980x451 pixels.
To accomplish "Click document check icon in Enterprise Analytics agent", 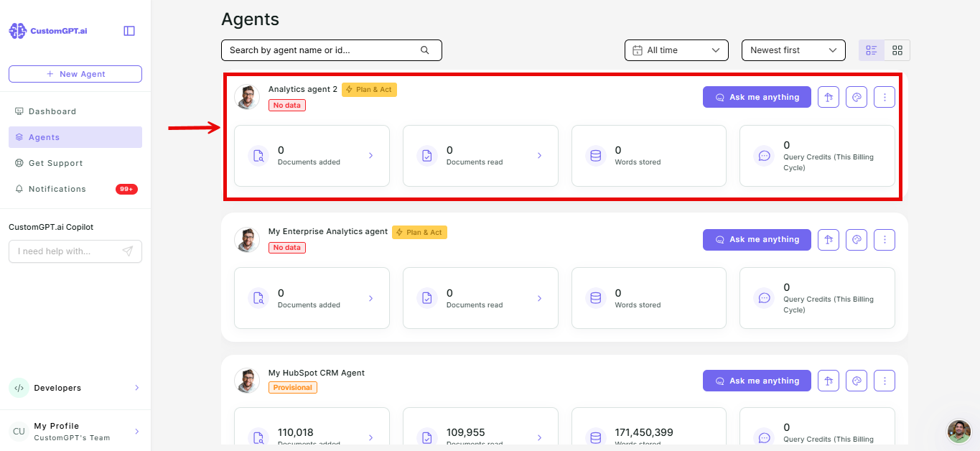I will [x=427, y=298].
